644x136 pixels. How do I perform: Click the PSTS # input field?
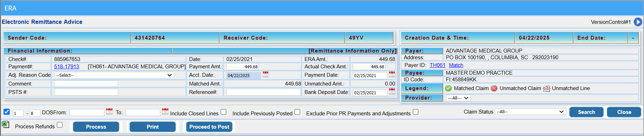coord(86,92)
